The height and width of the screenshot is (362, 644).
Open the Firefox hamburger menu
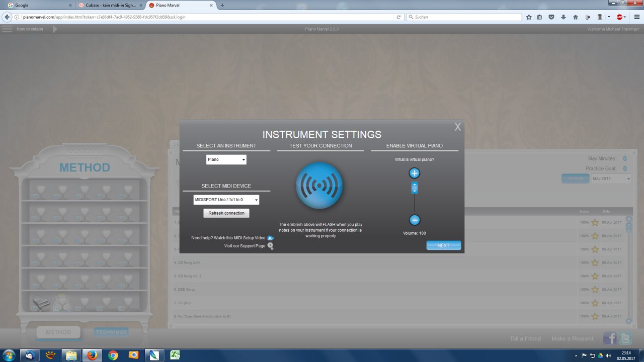pyautogui.click(x=636, y=17)
